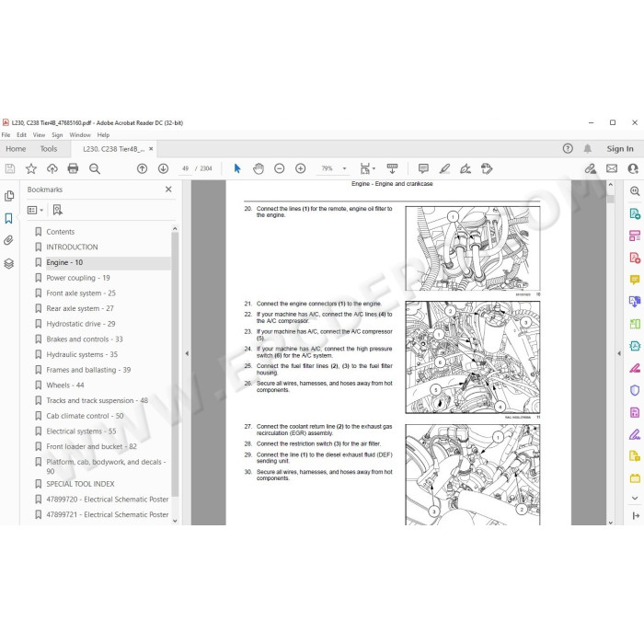Send file by email envelope icon
The width and height of the screenshot is (644, 644).
point(612,168)
